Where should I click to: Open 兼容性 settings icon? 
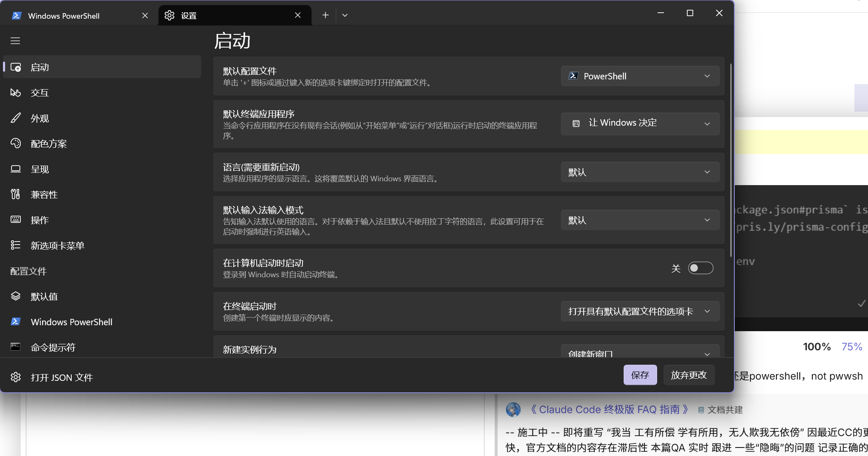(x=16, y=194)
